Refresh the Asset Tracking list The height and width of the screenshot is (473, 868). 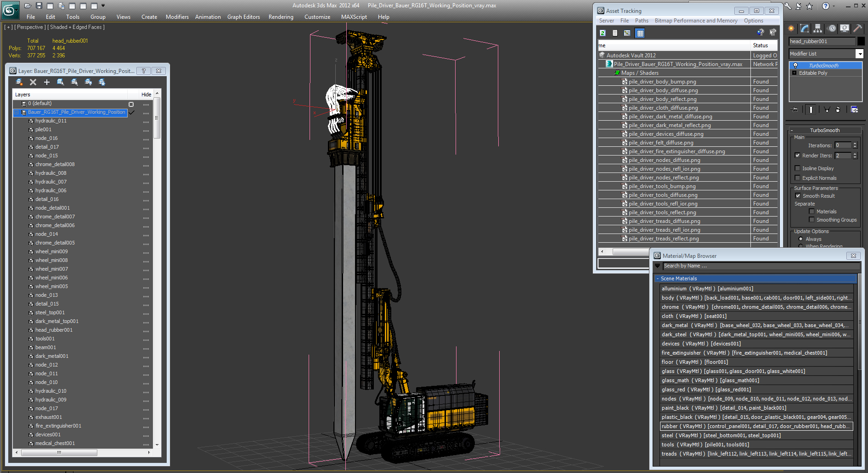pos(603,33)
